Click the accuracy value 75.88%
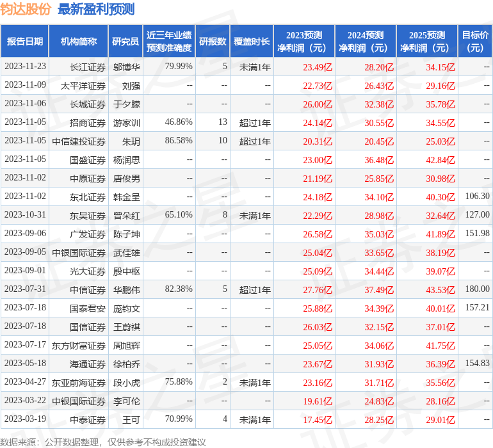Image resolution: width=493 pixels, height=448 pixels. [x=179, y=381]
